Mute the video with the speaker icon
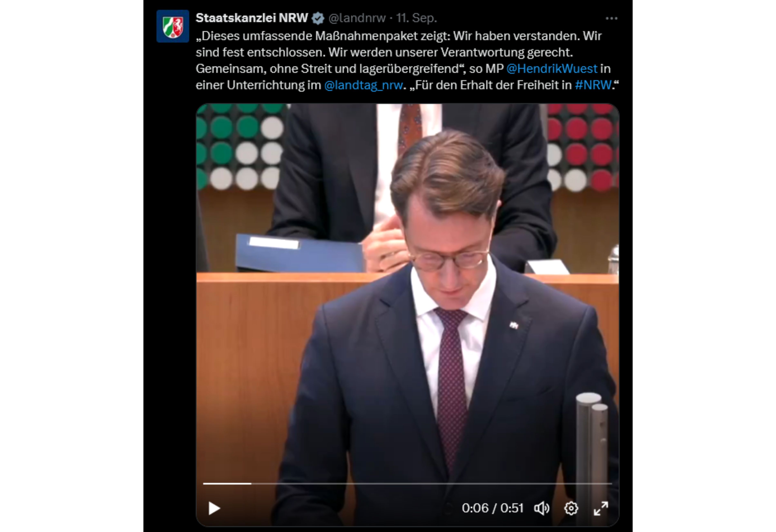 coord(542,508)
